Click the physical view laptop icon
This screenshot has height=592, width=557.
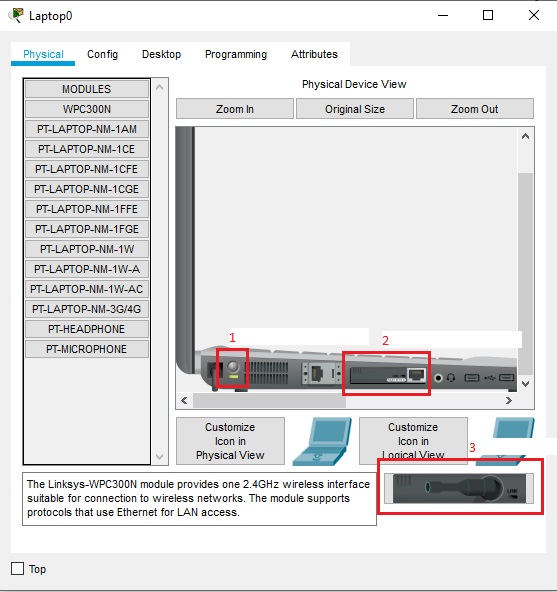(x=322, y=441)
